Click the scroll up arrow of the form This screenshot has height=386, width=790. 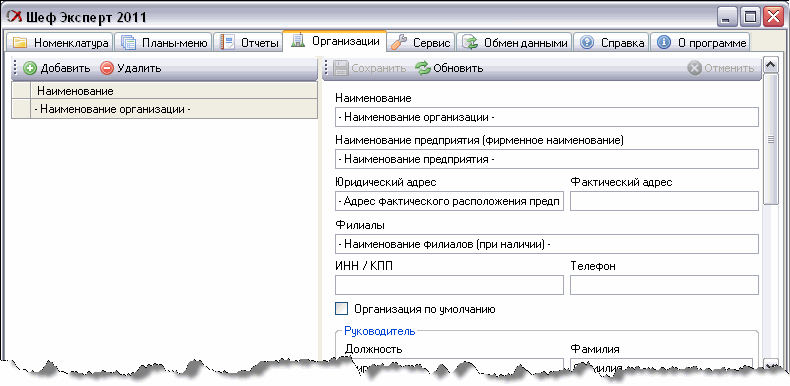(x=770, y=65)
